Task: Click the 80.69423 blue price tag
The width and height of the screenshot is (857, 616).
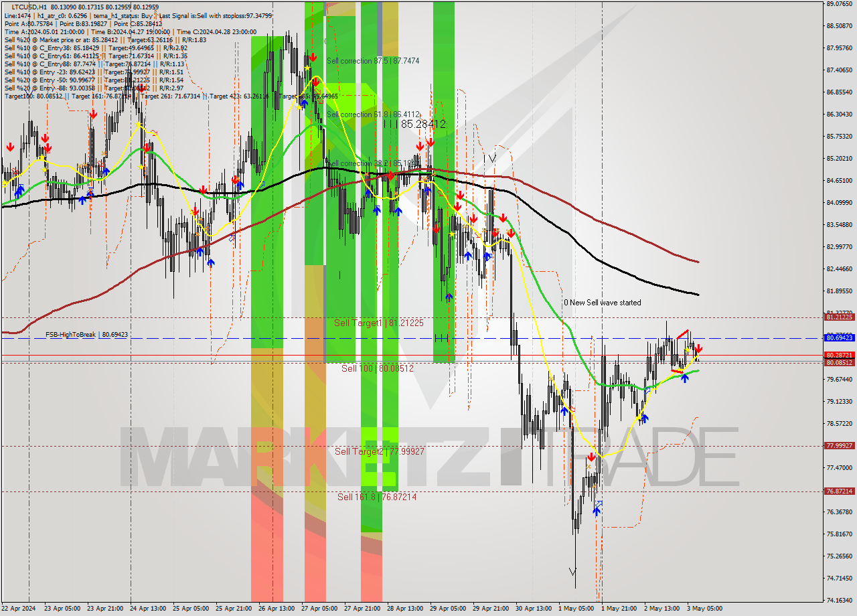Action: pyautogui.click(x=839, y=339)
